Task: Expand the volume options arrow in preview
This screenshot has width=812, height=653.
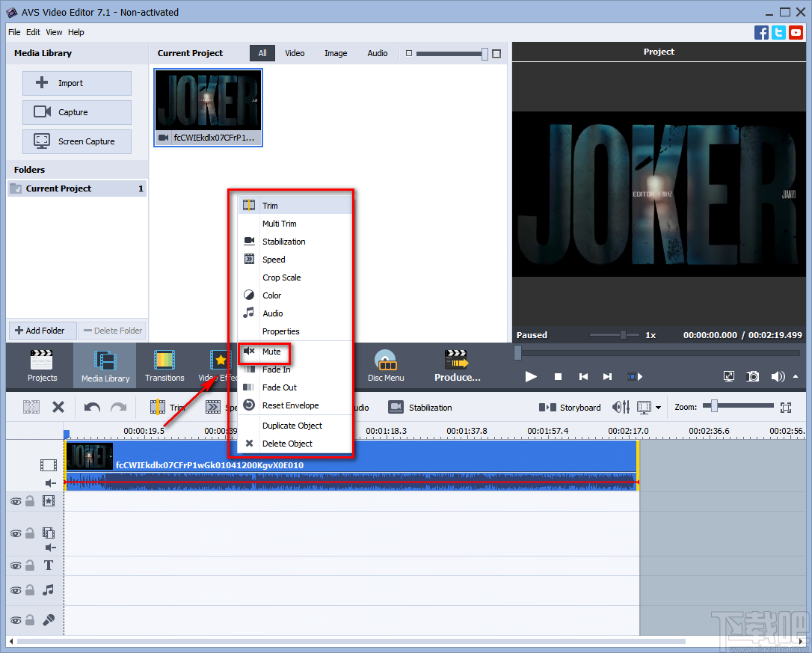Action: [x=796, y=376]
